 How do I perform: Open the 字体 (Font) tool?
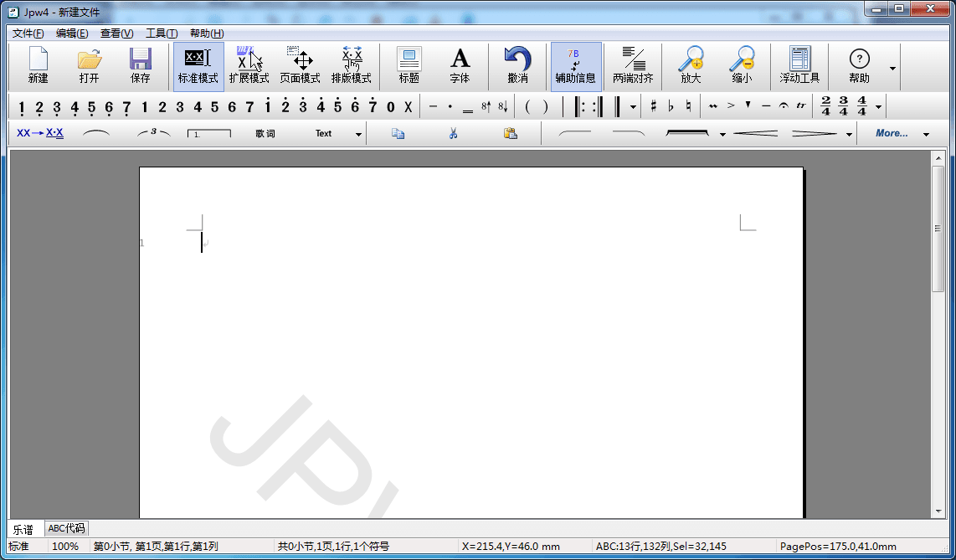coord(460,65)
